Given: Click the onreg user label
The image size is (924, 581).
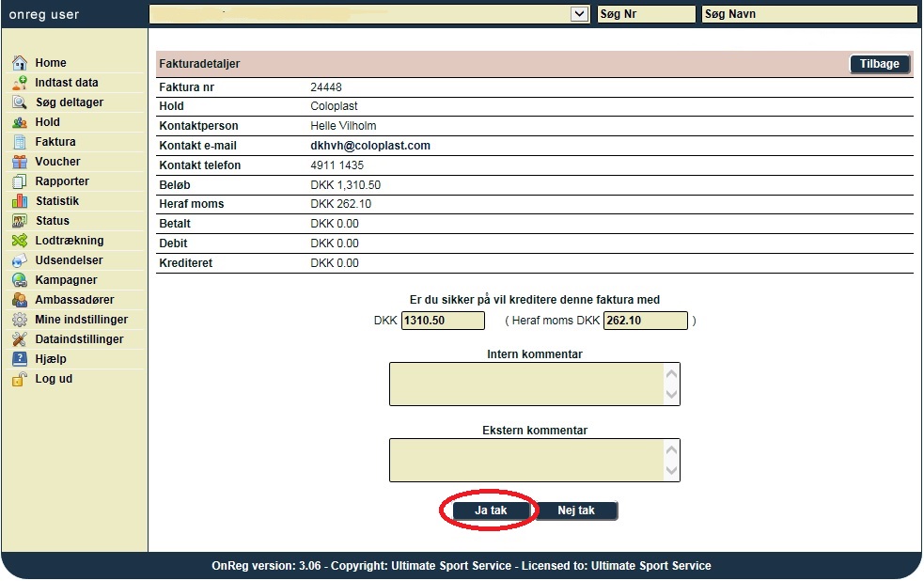Looking at the screenshot, I should (44, 14).
